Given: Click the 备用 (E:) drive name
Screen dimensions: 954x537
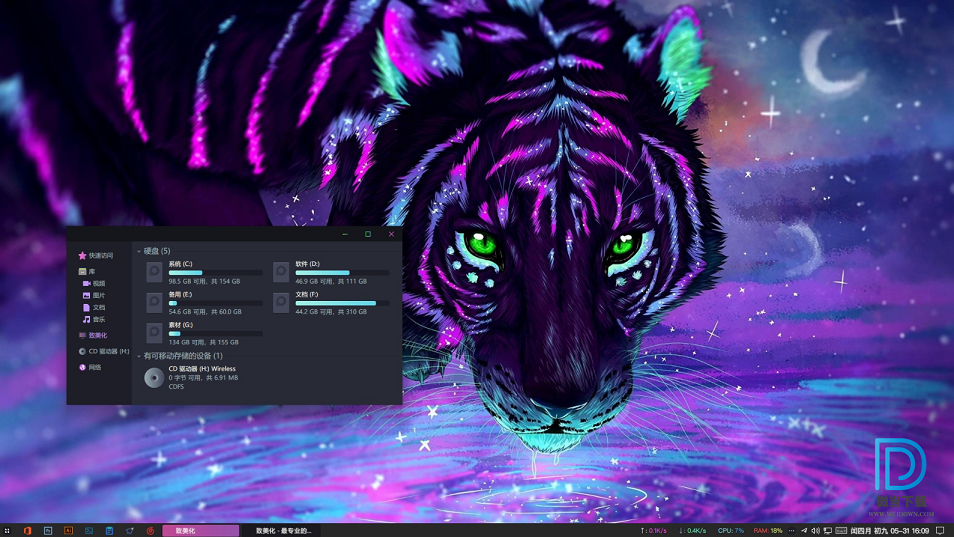Looking at the screenshot, I should pyautogui.click(x=180, y=294).
